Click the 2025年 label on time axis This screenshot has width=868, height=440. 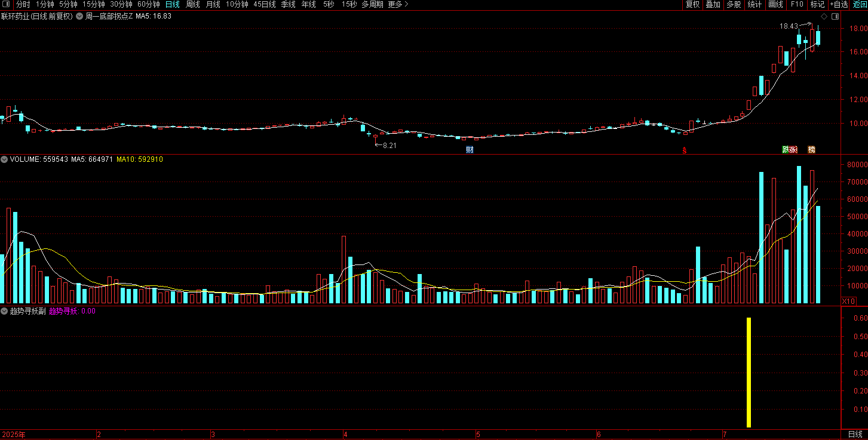pyautogui.click(x=14, y=434)
